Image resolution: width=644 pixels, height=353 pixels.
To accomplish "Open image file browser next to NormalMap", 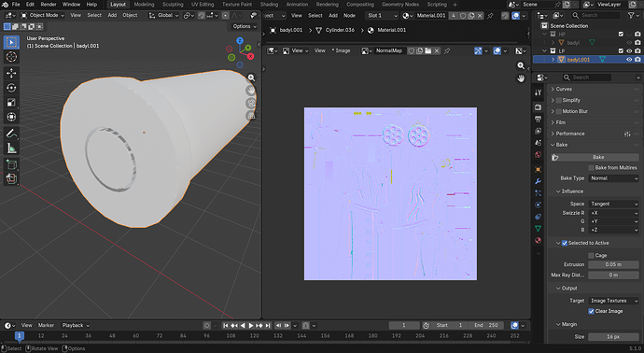I will (x=428, y=50).
